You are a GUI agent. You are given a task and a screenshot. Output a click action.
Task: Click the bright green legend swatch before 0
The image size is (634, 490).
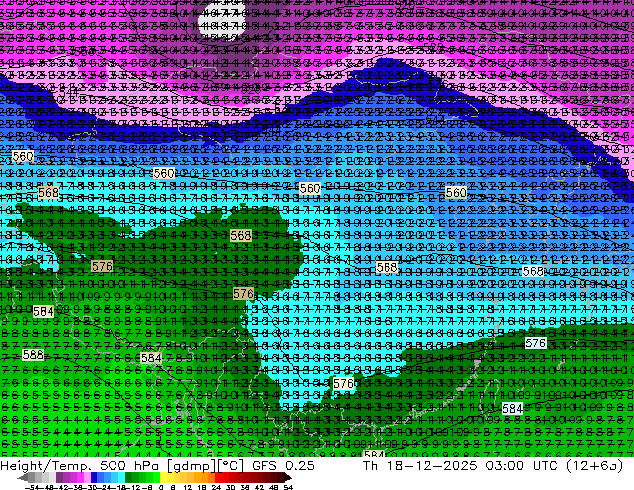pos(156,477)
